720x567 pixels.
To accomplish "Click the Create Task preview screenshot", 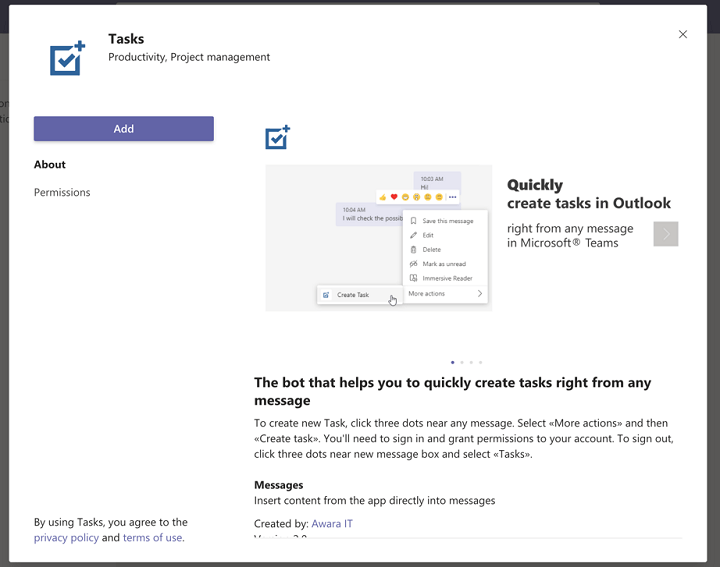I will (x=379, y=238).
